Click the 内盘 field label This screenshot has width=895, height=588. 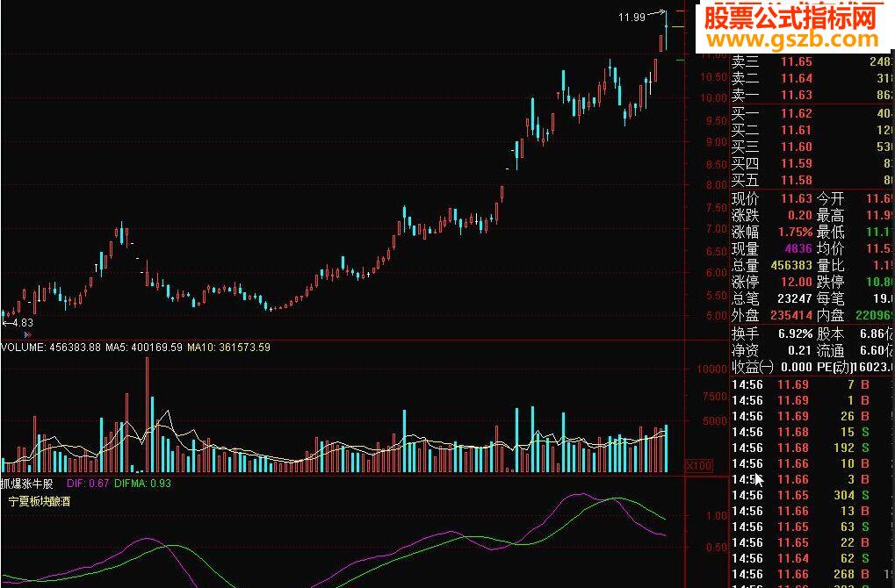click(830, 315)
